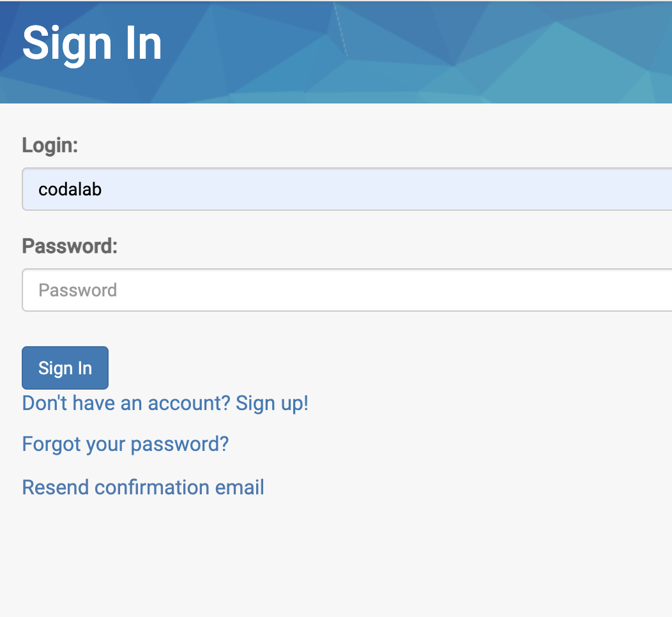672x617 pixels.
Task: Click the Login field containing codalab
Action: [256, 189]
